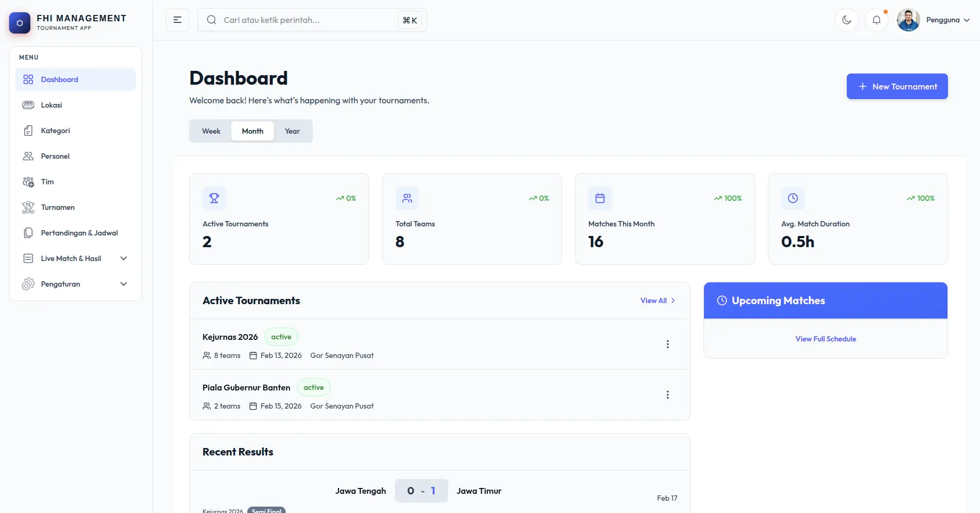Select the Dashboard menu item

coord(59,79)
